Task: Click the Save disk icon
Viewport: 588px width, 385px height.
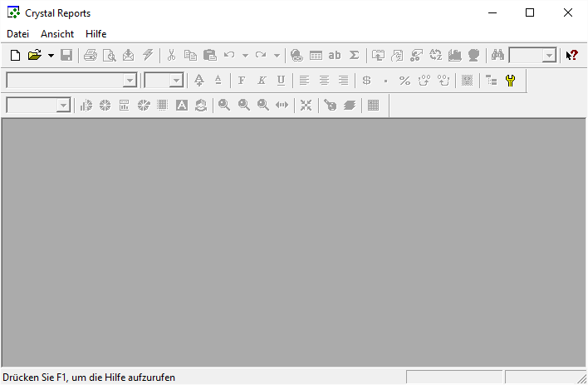Action: tap(66, 56)
